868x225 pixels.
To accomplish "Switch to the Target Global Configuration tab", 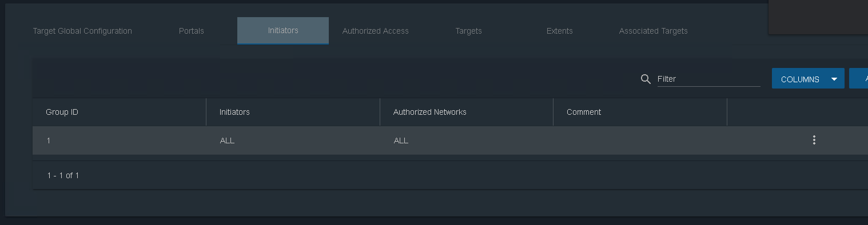I will (x=82, y=31).
